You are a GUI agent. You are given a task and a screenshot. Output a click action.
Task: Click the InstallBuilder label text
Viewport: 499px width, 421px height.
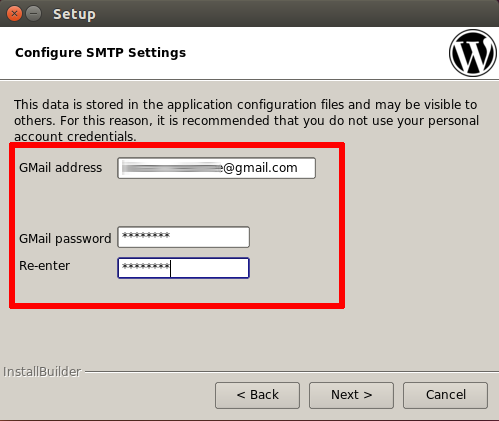(42, 372)
